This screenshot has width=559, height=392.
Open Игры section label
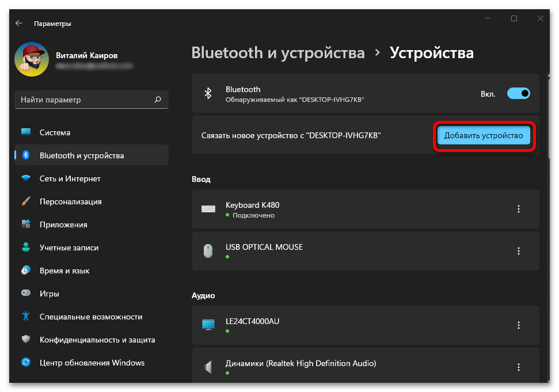(49, 294)
